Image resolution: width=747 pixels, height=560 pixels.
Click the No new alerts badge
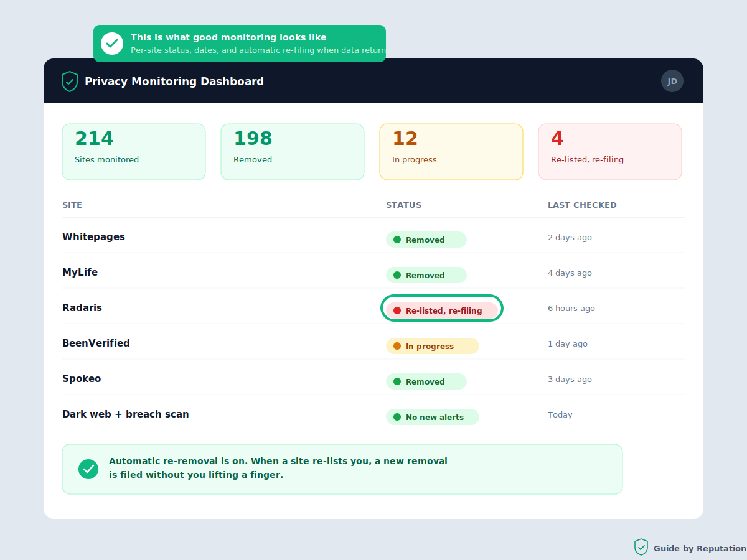click(x=433, y=417)
